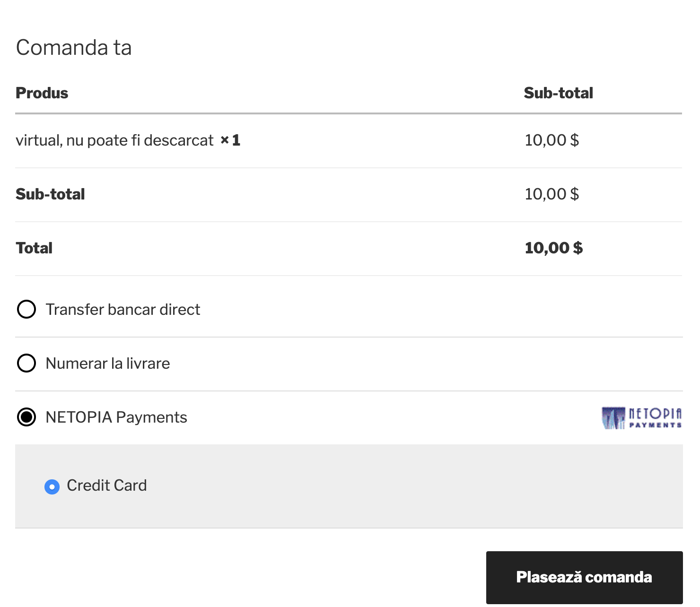Click the Sub-total row label

tap(50, 194)
